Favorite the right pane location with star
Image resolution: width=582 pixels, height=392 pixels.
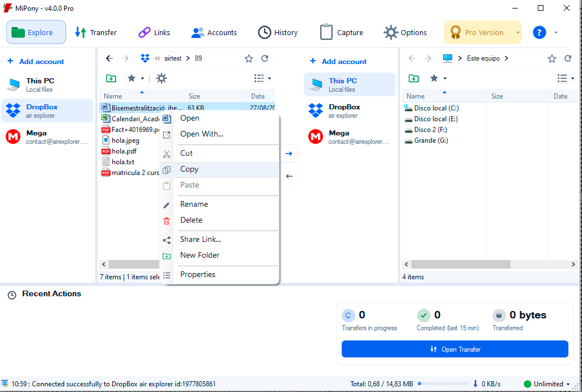pos(552,58)
